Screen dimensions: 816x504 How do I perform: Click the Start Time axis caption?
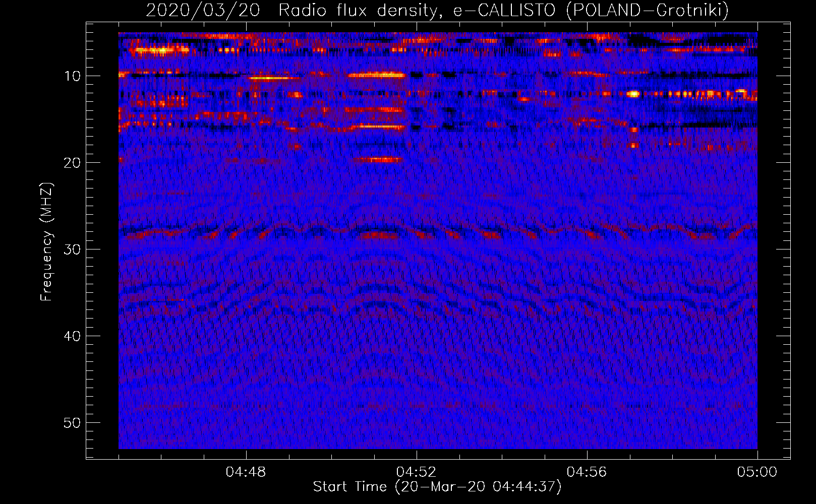(437, 487)
